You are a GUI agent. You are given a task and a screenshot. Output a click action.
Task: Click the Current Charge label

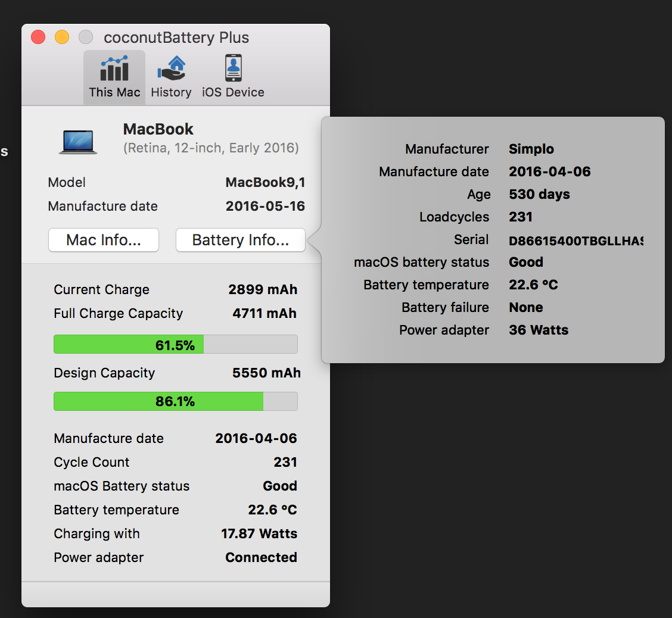101,290
